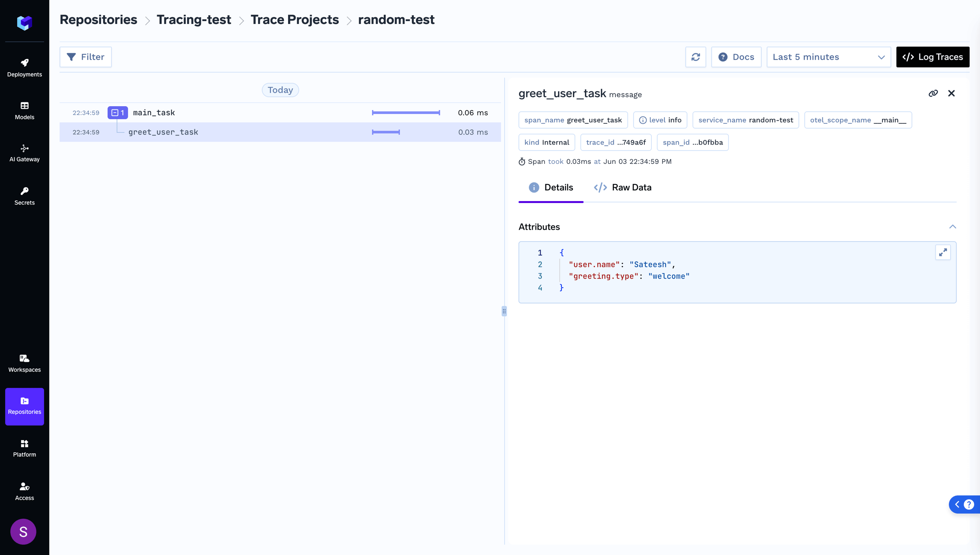Click the span_name greet_user_task chip
This screenshot has height=555, width=980.
573,120
